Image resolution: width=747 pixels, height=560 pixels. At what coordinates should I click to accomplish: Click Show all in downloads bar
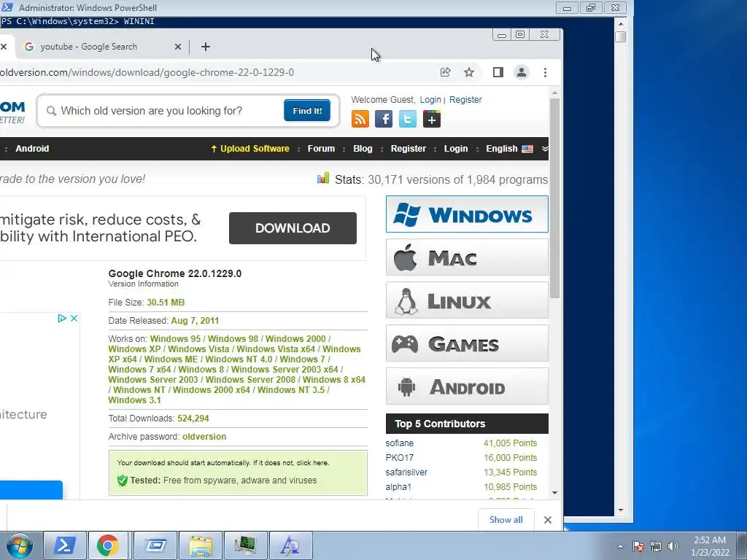506,519
